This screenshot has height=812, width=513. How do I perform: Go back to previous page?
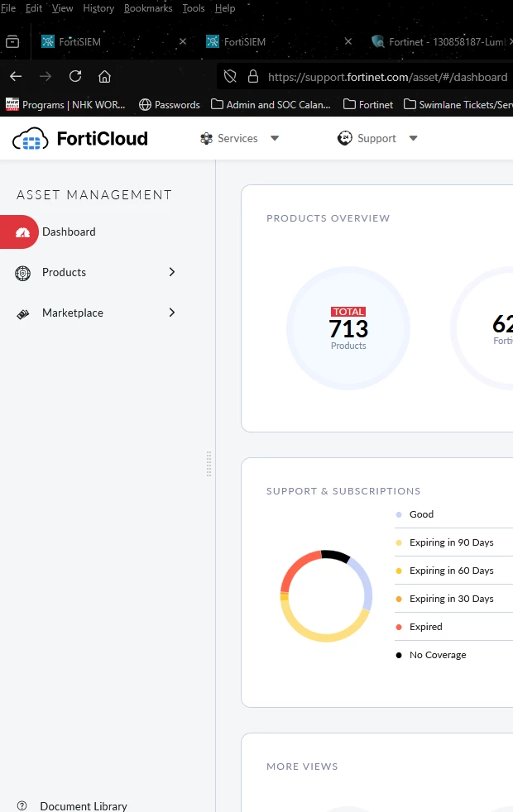[x=16, y=77]
